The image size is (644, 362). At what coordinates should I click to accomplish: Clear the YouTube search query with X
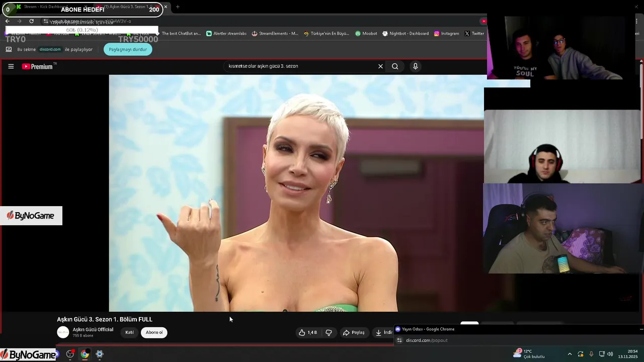[x=380, y=66]
